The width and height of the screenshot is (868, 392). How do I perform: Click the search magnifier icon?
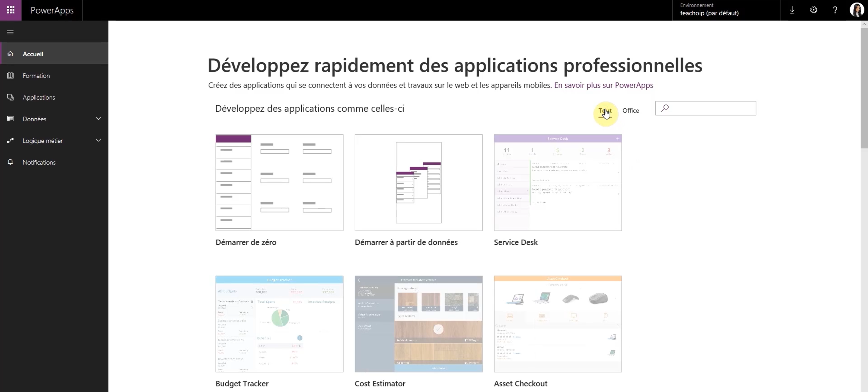tap(665, 108)
